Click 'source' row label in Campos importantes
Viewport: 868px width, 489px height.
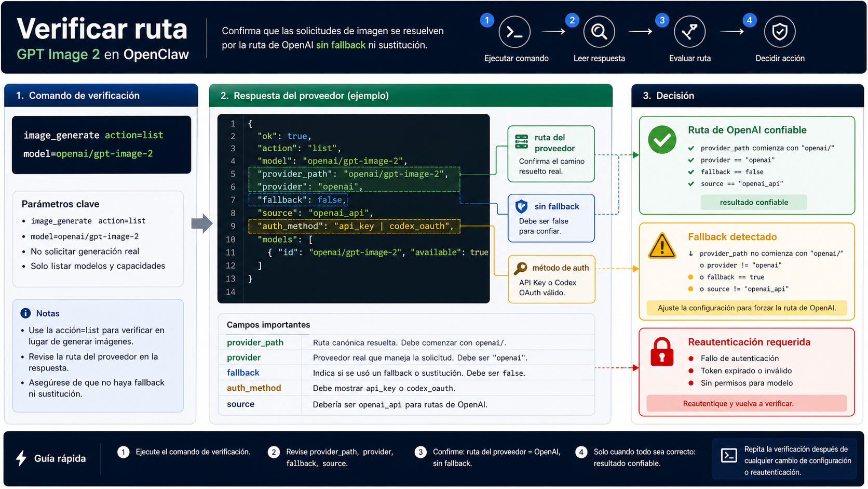pyautogui.click(x=240, y=404)
